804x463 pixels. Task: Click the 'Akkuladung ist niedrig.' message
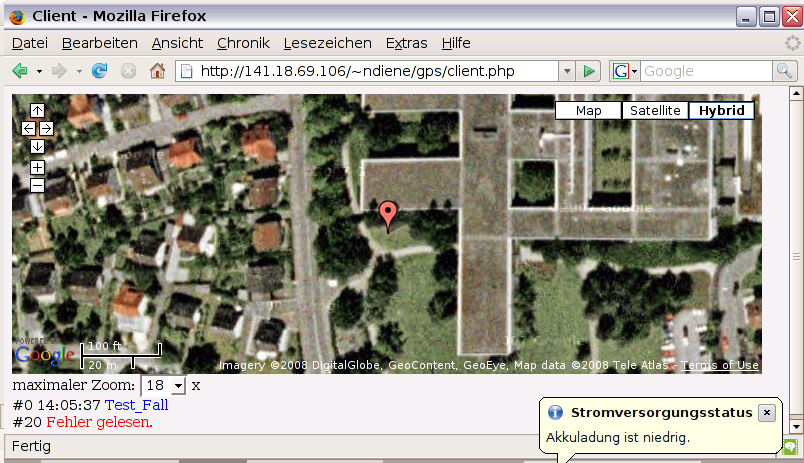coord(618,437)
